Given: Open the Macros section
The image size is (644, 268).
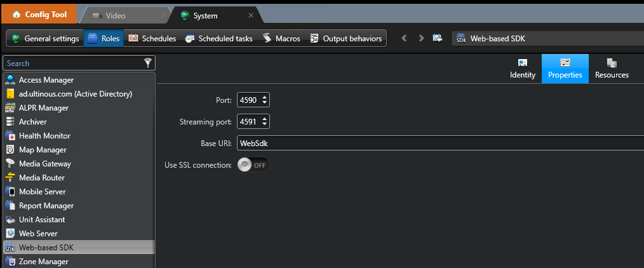Looking at the screenshot, I should 281,39.
